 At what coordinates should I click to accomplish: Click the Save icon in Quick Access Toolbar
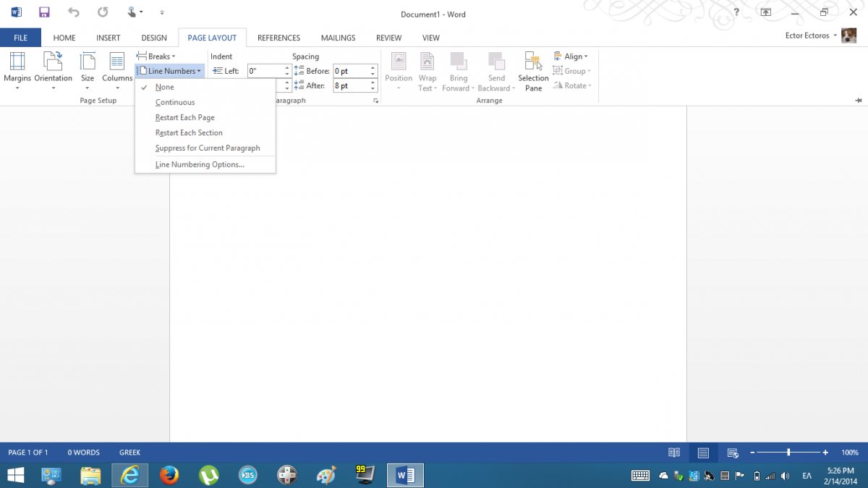pos(44,12)
